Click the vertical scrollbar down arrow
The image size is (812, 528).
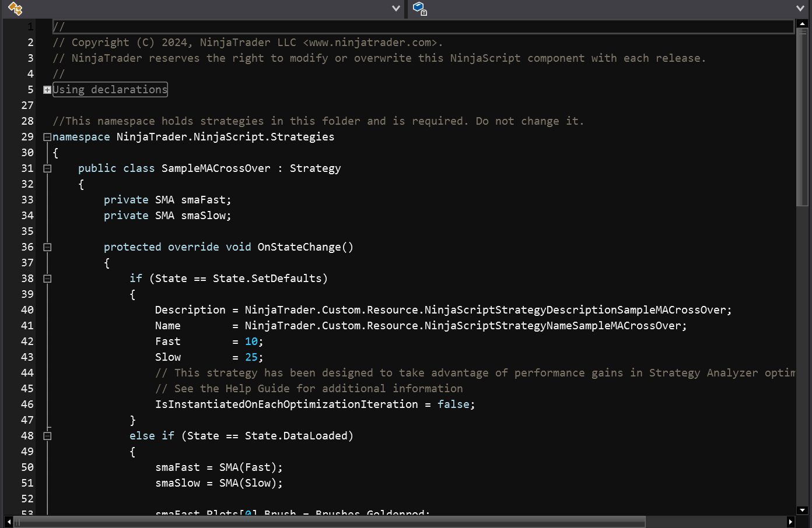tap(803, 511)
